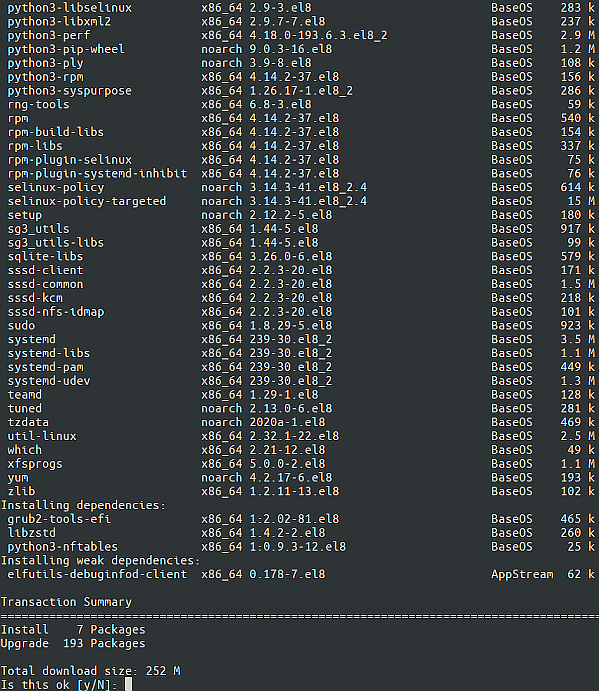Select the sssd-nfs-idmap package name
The height and width of the screenshot is (691, 599).
56,312
